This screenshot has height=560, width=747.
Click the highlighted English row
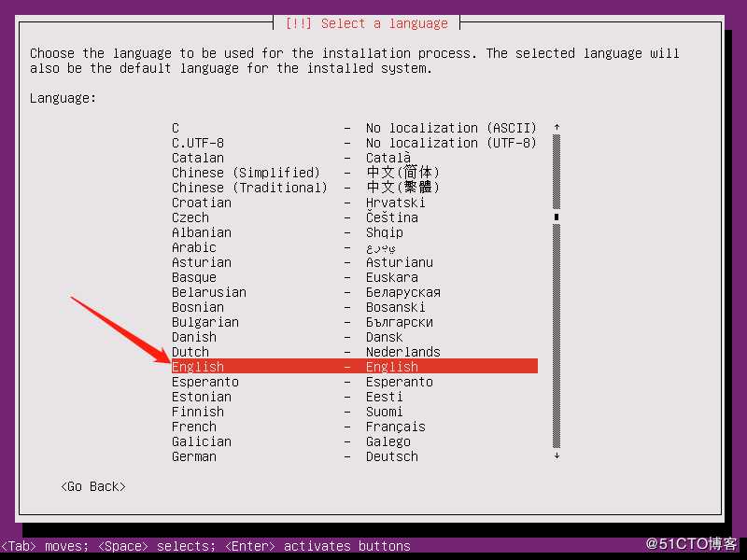pyautogui.click(x=355, y=366)
